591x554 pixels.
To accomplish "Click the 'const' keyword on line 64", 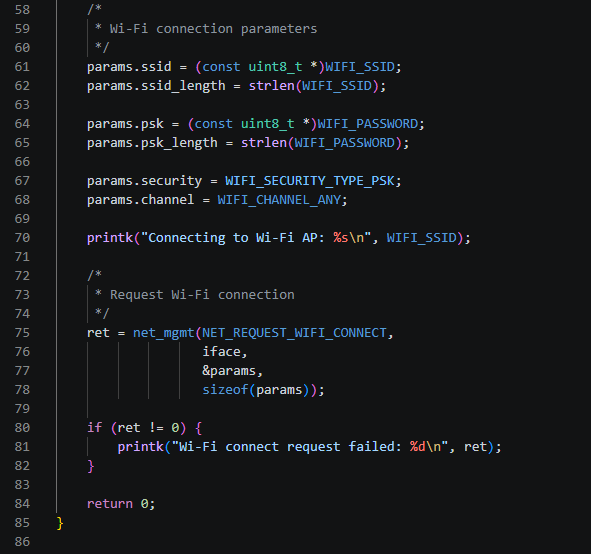I will pos(214,124).
